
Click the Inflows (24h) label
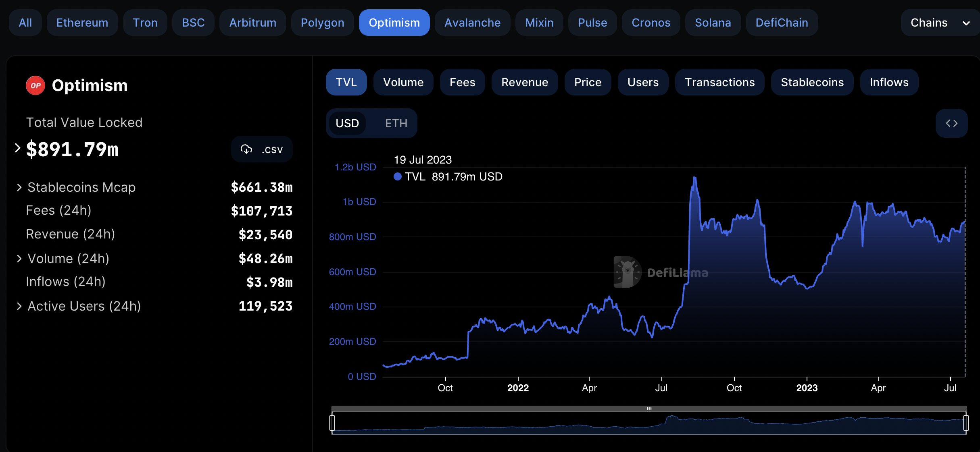(x=66, y=282)
